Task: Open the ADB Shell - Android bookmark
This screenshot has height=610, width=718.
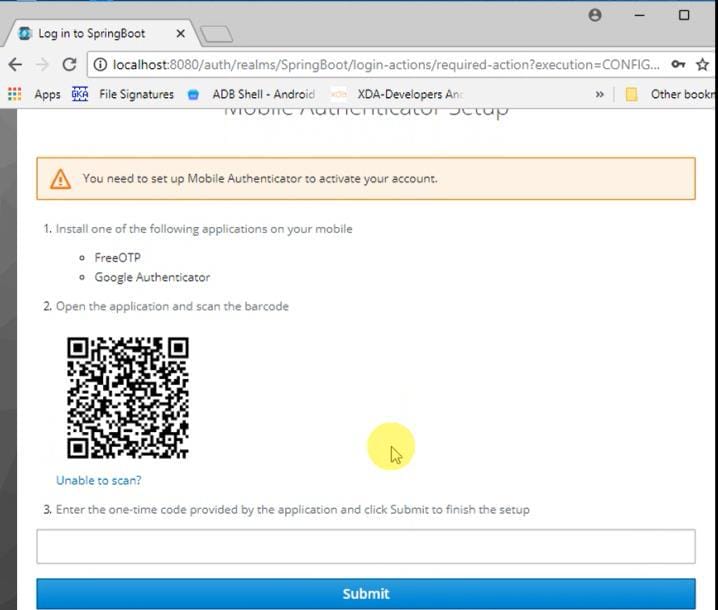Action: [251, 94]
